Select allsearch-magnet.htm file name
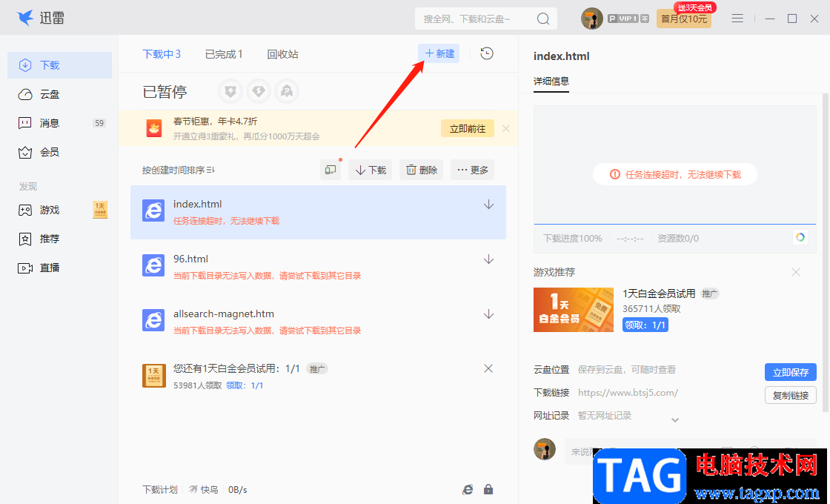The width and height of the screenshot is (830, 504). 223,314
